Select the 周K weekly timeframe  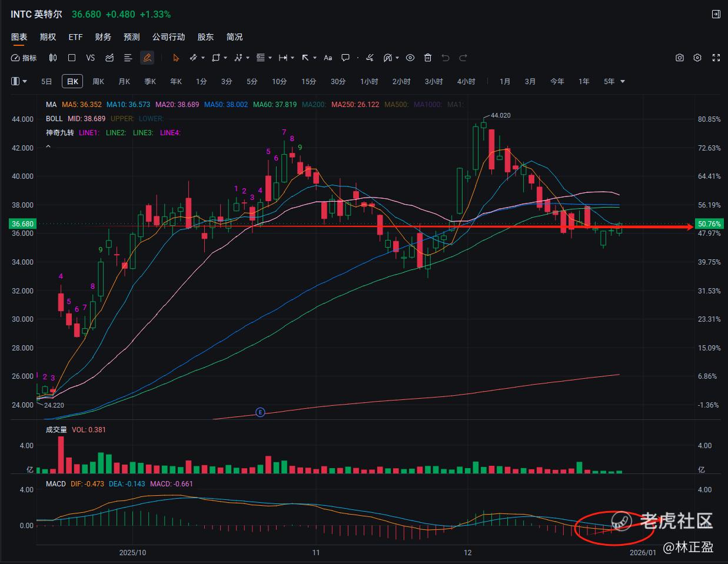(x=98, y=81)
